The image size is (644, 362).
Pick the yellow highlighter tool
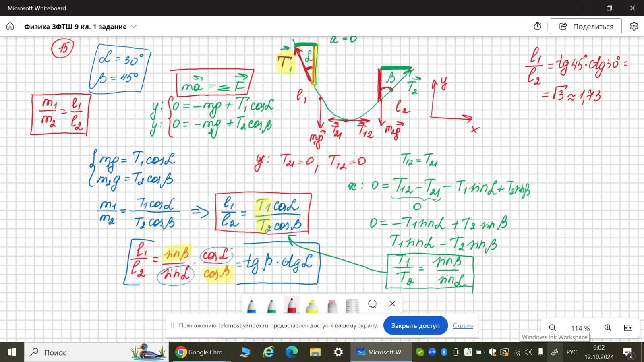point(312,306)
